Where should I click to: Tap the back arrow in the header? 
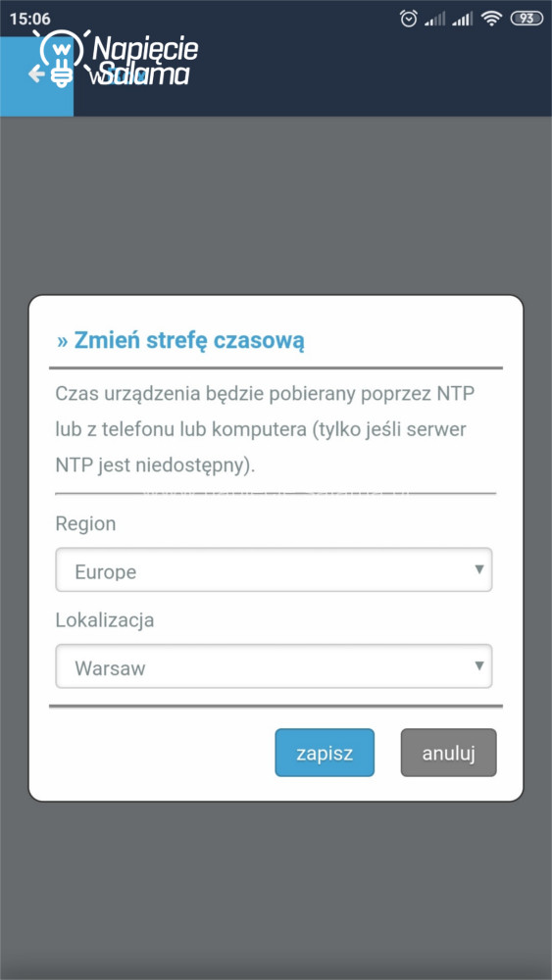point(35,74)
